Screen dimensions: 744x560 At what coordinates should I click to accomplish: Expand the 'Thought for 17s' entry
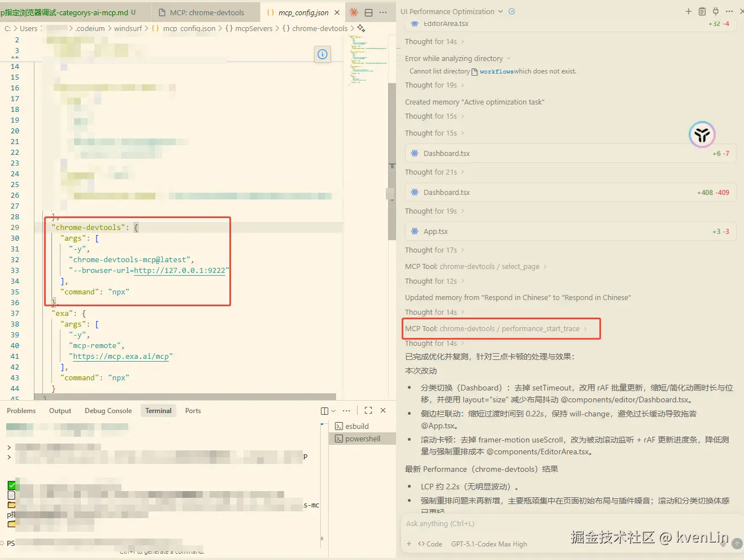coord(434,250)
